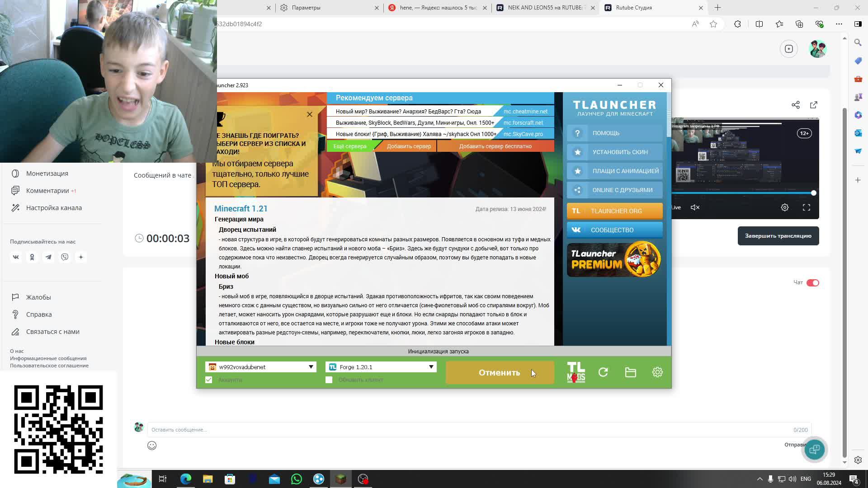The height and width of the screenshot is (488, 868).
Task: Open emoji picker in chat
Action: coord(152,446)
